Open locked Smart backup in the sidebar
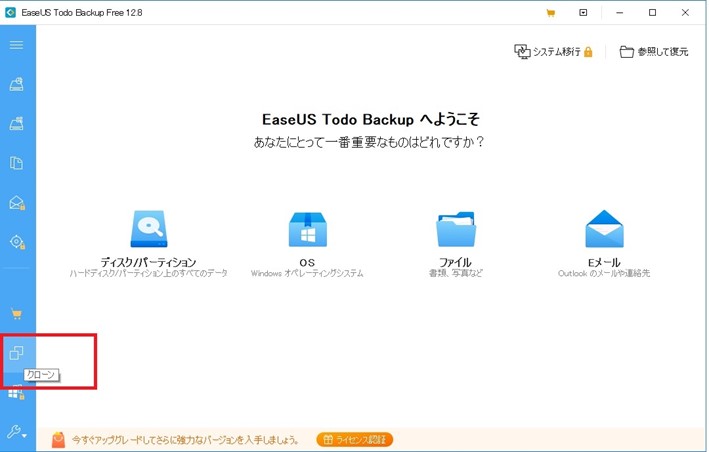Screen dimensions: 709x452 [x=17, y=242]
